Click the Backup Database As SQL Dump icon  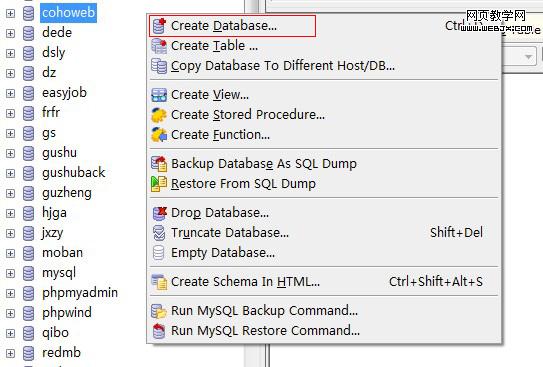(159, 164)
